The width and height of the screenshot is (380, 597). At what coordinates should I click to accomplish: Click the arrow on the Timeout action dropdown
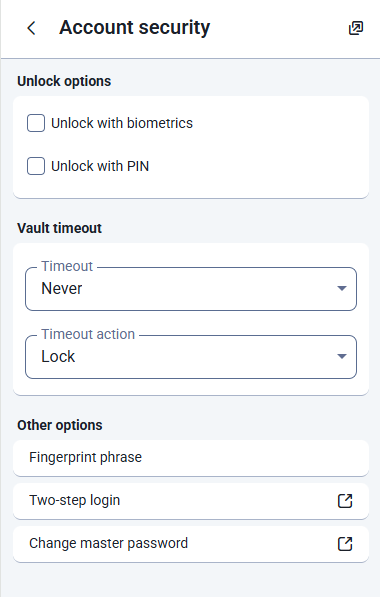[342, 357]
